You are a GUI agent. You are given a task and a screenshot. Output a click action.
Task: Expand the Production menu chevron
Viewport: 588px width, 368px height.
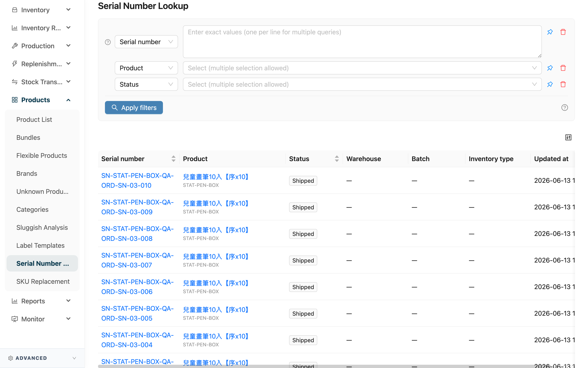(x=69, y=46)
